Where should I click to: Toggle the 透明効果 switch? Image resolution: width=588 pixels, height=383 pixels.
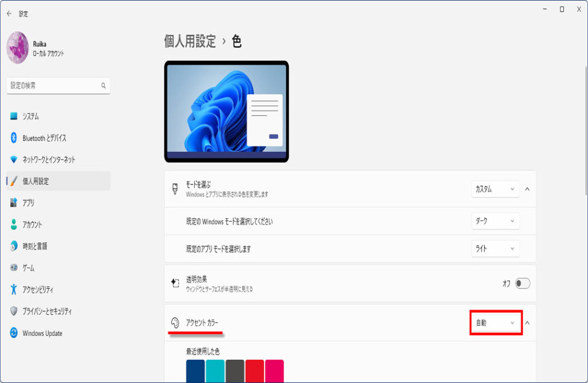[x=523, y=283]
